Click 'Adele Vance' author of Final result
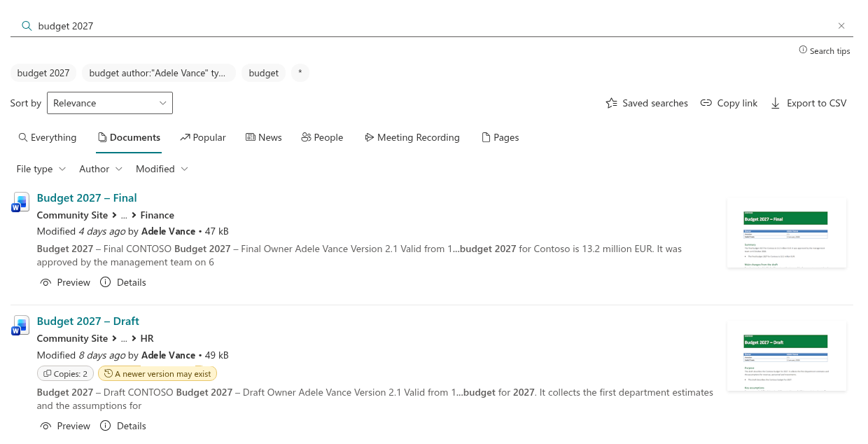868x444 pixels. (168, 231)
